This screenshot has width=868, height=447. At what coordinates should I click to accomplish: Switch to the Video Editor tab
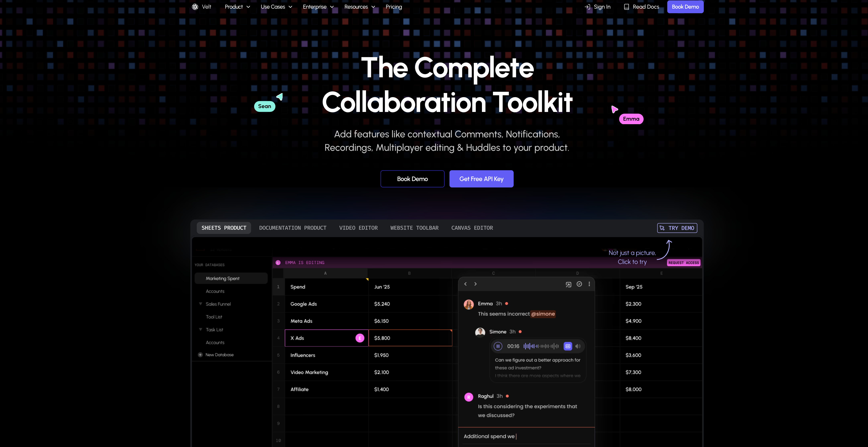pyautogui.click(x=358, y=228)
